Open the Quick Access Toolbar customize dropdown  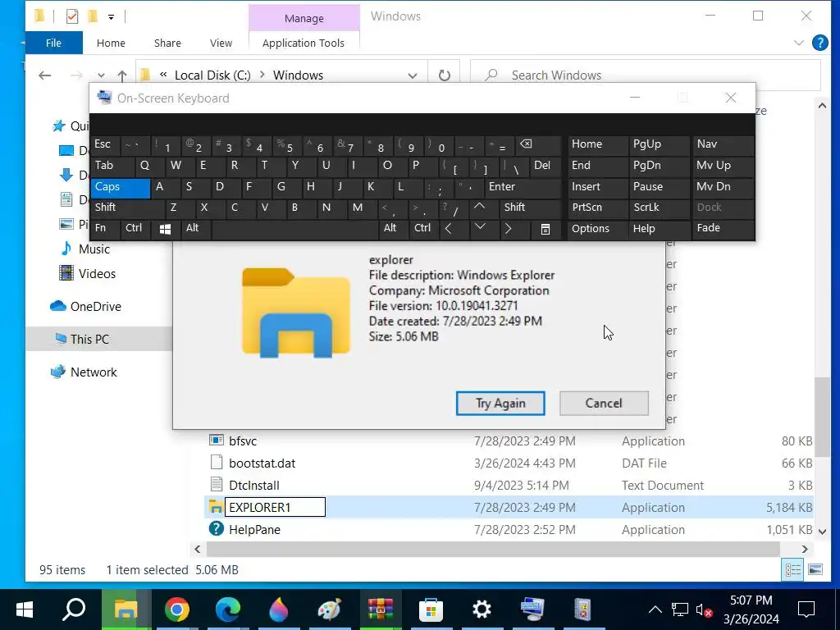[x=111, y=17]
